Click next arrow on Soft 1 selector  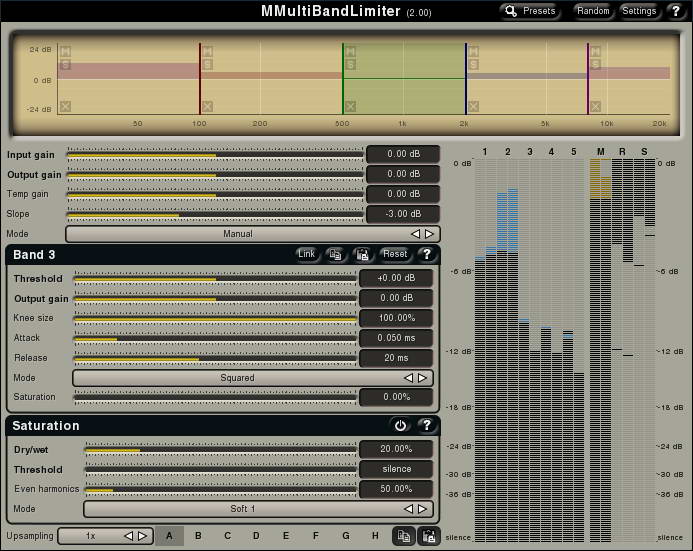pyautogui.click(x=423, y=509)
